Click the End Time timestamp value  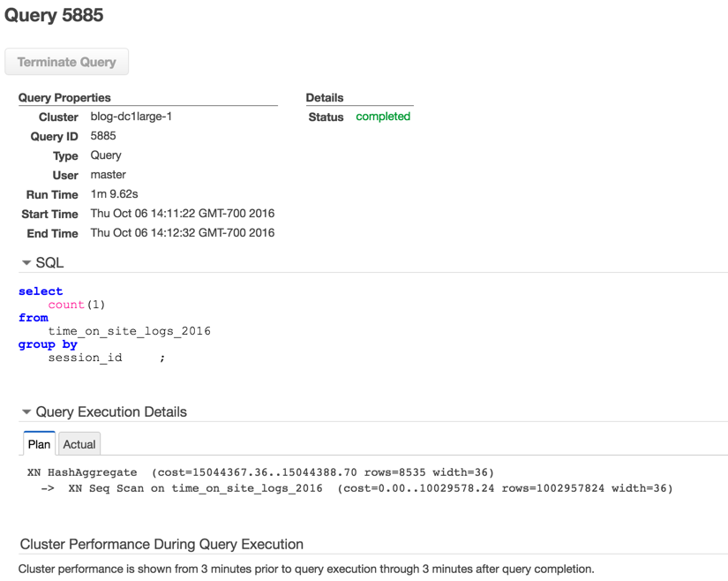[x=183, y=233]
